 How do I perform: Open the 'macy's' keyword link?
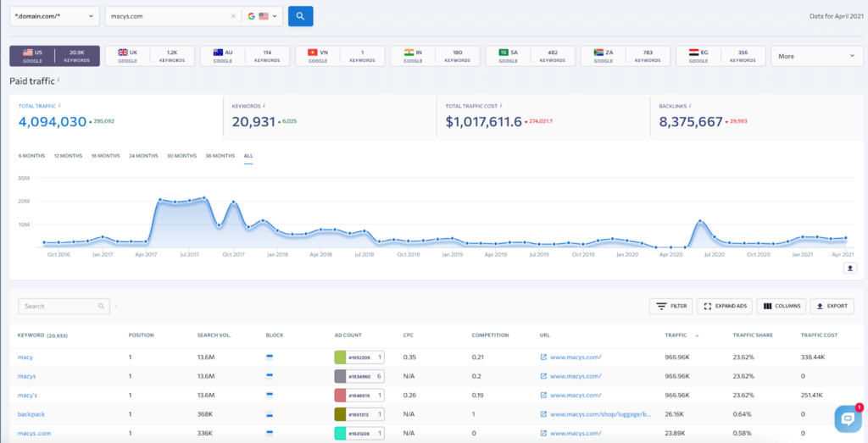pos(28,396)
